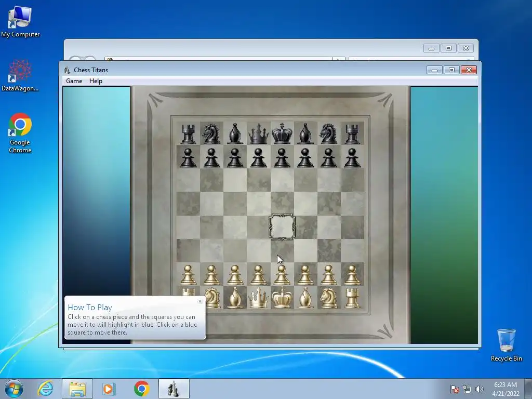The height and width of the screenshot is (399, 532).
Task: Open My Computer desktop icon
Action: (20, 21)
